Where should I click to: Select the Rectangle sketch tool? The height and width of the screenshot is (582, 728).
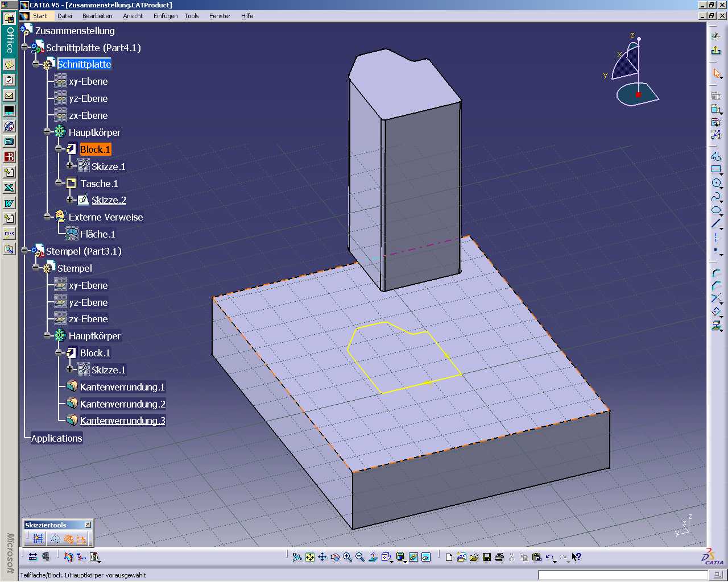click(x=716, y=169)
